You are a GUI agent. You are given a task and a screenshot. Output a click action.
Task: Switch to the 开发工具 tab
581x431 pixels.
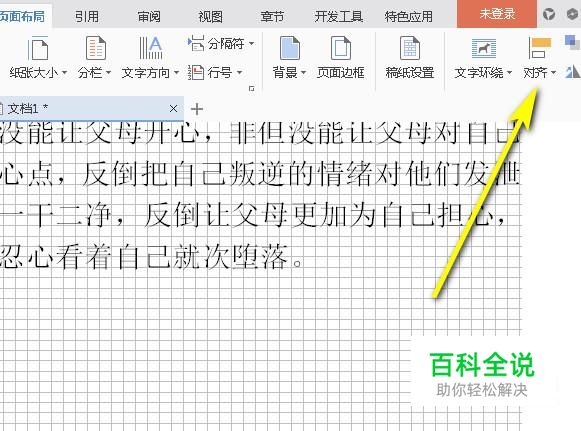pos(339,16)
